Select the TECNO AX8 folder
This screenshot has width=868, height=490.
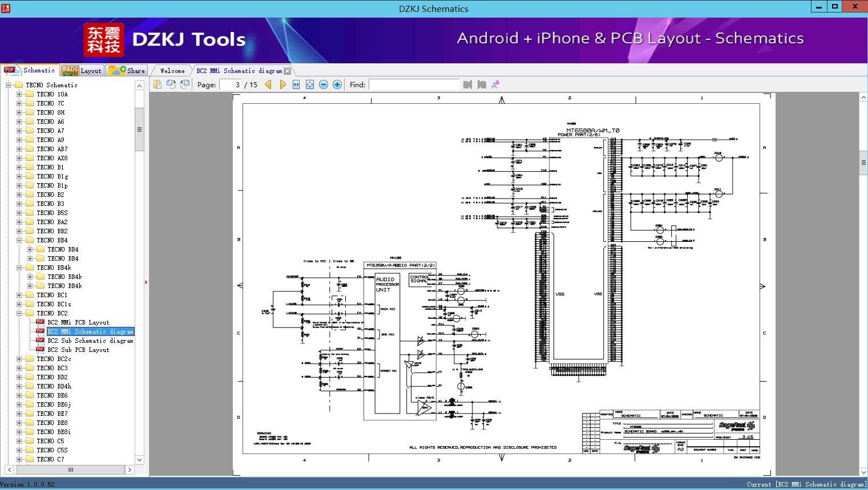[x=52, y=158]
